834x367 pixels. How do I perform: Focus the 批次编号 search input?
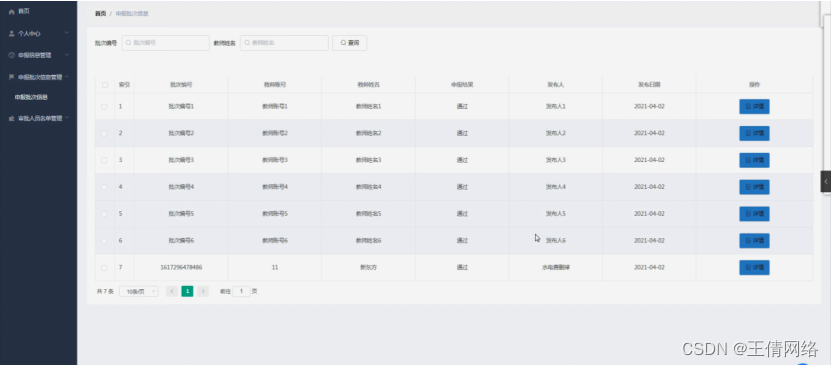[165, 43]
